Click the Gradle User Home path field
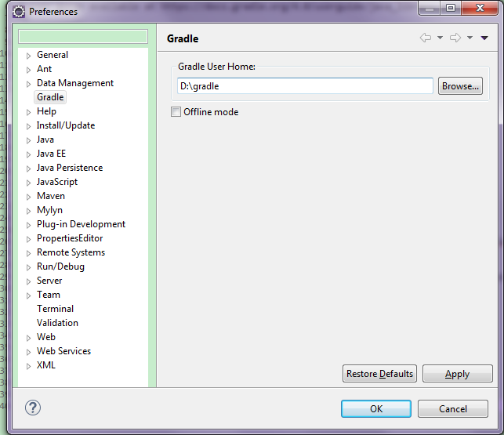Viewport: 504px width, 435px height. coord(305,86)
